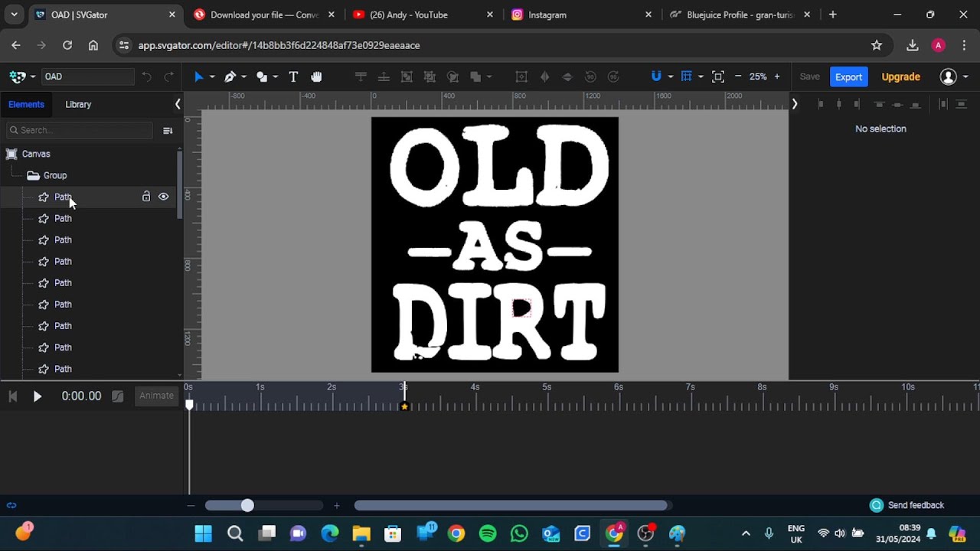980x551 pixels.
Task: Click the Boolean path operations icon
Action: tap(475, 77)
